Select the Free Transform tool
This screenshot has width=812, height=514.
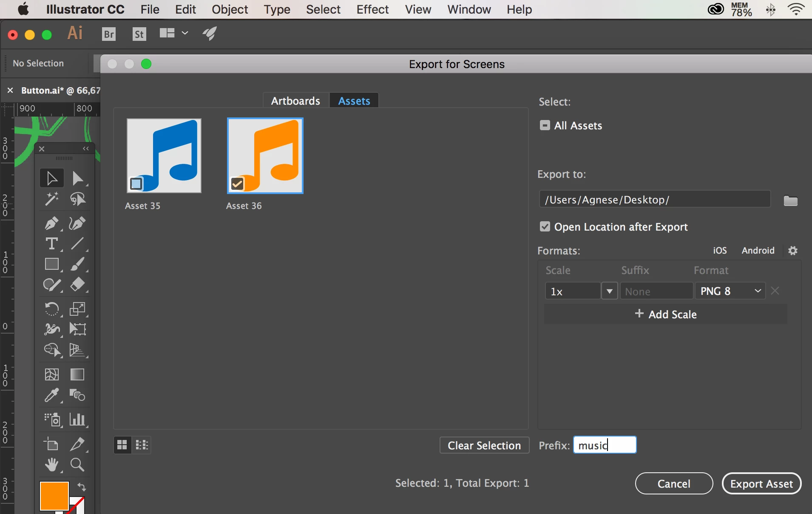click(x=78, y=329)
